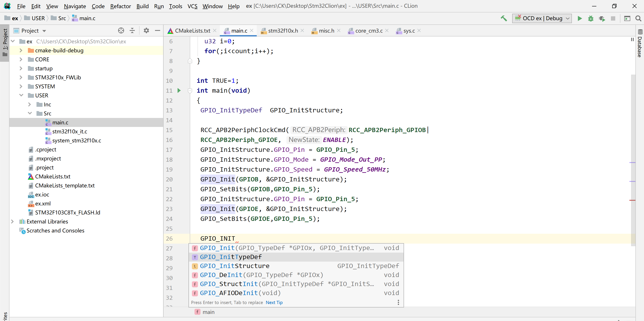This screenshot has width=644, height=321.
Task: Expand the startup folder
Action: point(21,68)
